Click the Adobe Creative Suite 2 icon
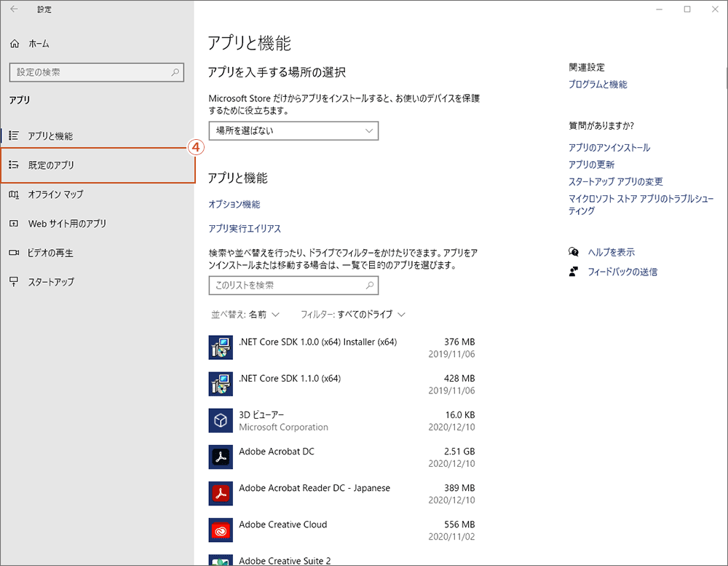 (221, 560)
